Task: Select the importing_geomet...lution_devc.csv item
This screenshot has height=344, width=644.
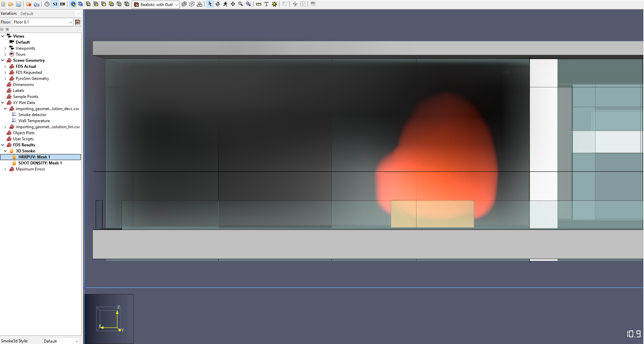Action: click(x=47, y=109)
